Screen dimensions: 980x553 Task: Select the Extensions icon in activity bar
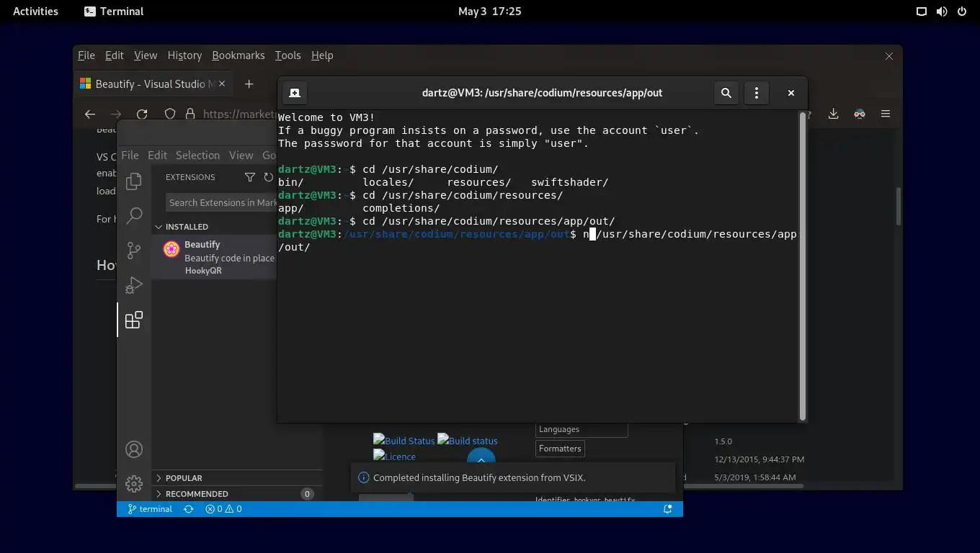tap(134, 320)
